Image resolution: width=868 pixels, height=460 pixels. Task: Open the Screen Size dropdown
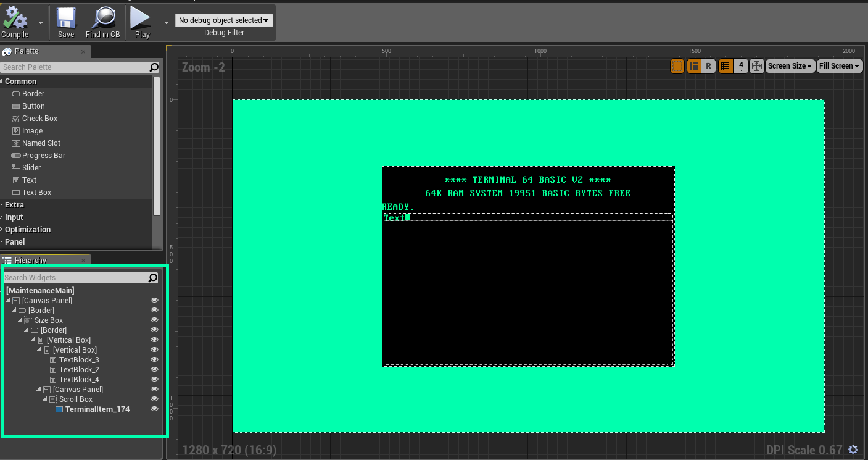790,66
